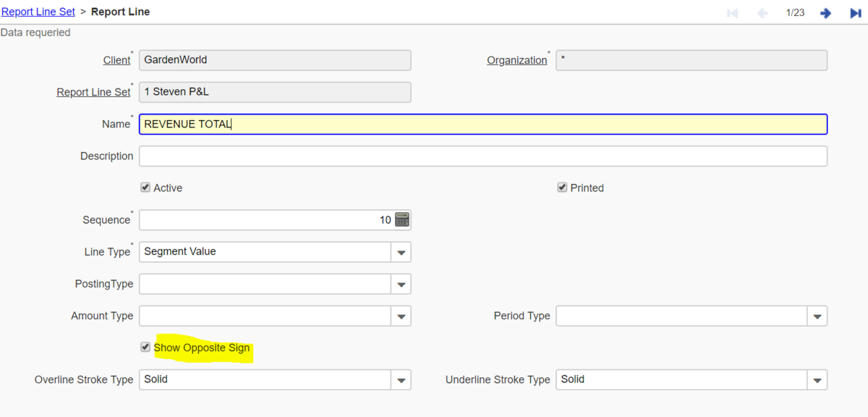The image size is (868, 417).
Task: Jump to the last record arrow icon
Action: click(x=855, y=13)
